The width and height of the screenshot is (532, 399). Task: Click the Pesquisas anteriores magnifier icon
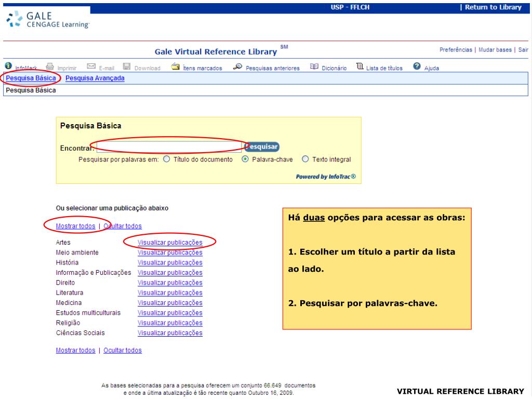[x=237, y=66]
